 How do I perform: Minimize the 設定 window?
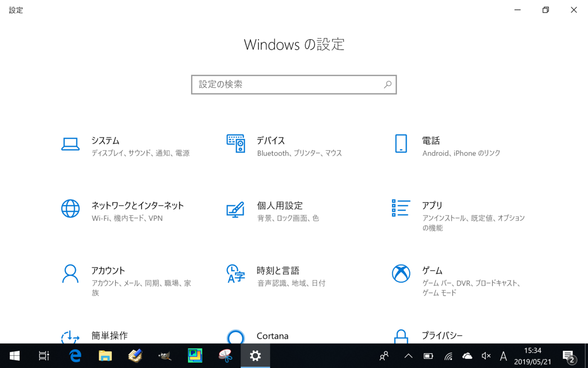pyautogui.click(x=517, y=10)
